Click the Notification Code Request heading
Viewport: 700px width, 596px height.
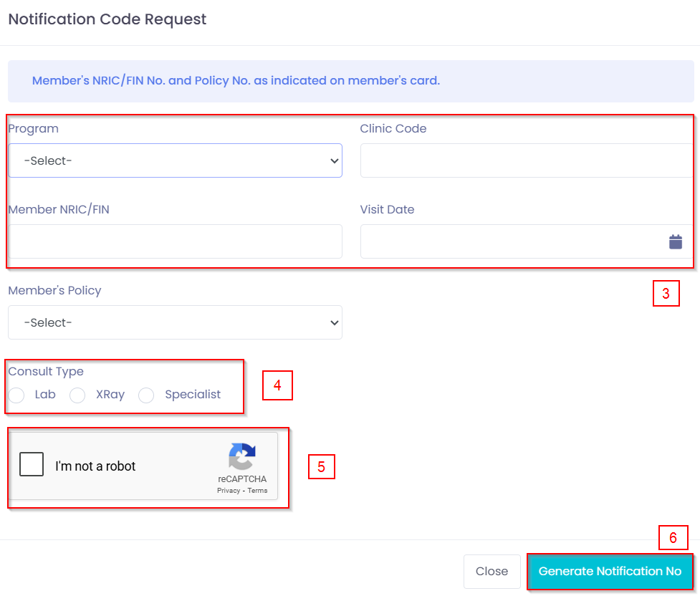click(x=105, y=19)
